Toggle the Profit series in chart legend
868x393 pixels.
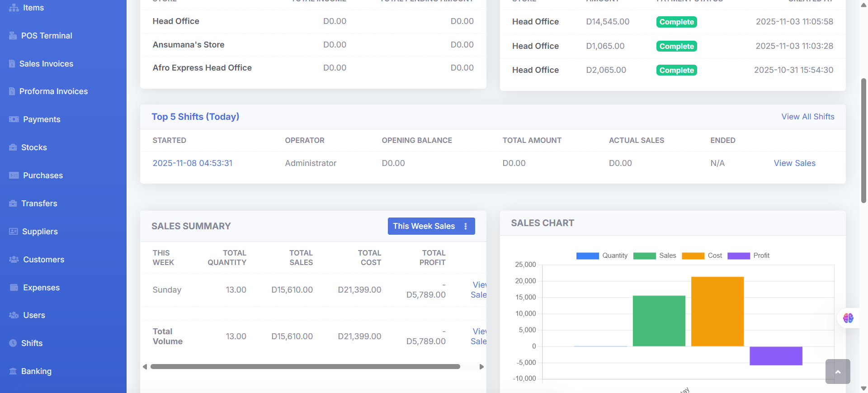point(748,256)
